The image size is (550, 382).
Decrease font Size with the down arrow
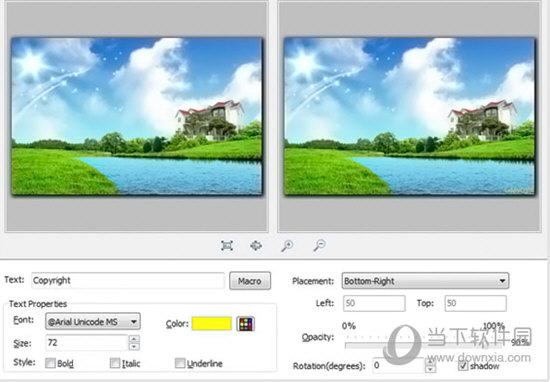click(134, 347)
